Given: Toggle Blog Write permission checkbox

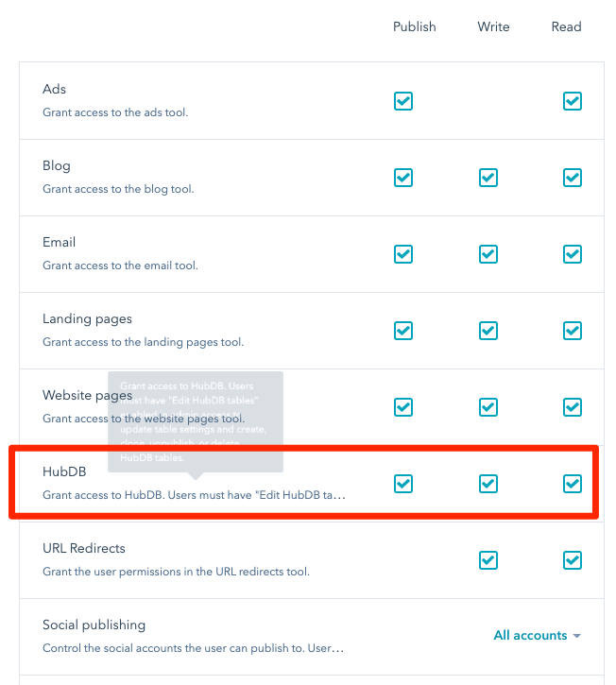Looking at the screenshot, I should [x=488, y=178].
